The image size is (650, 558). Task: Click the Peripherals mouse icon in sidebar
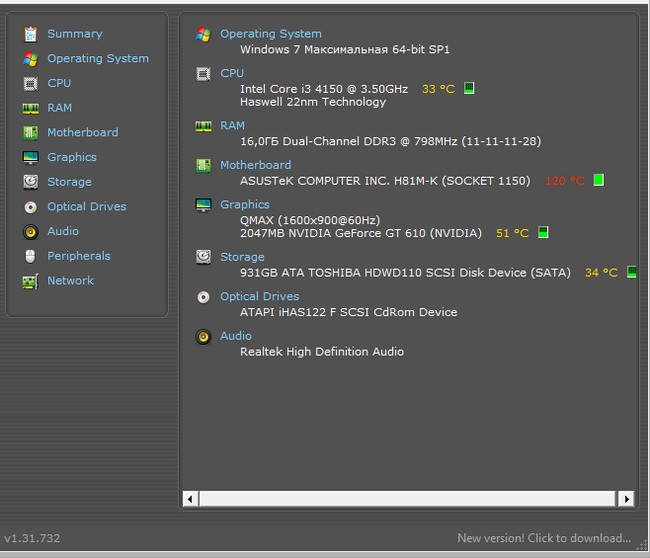click(30, 256)
